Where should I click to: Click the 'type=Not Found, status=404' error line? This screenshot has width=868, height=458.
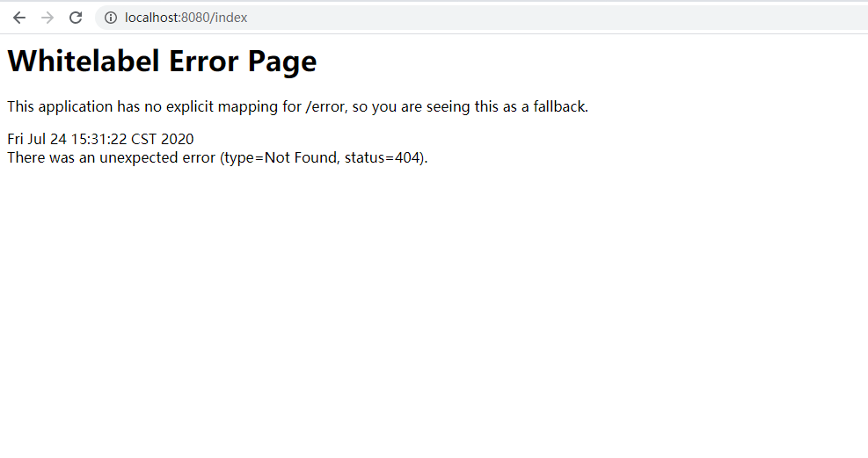pos(217,157)
